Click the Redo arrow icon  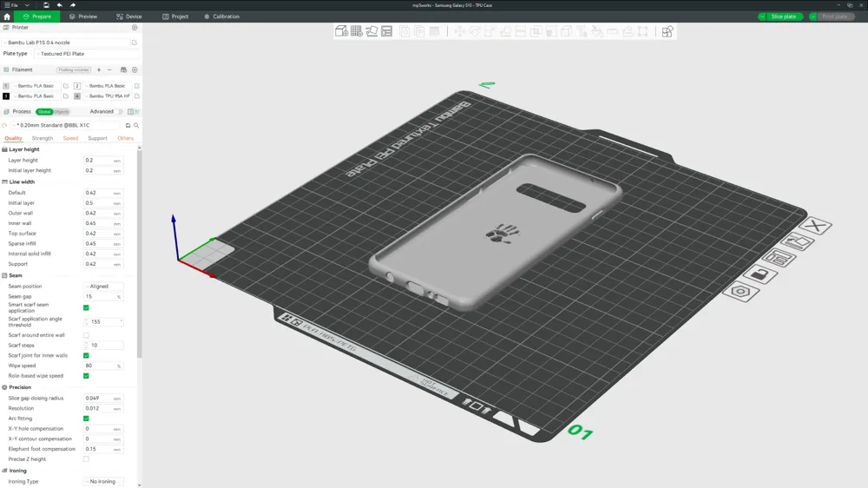pyautogui.click(x=73, y=5)
